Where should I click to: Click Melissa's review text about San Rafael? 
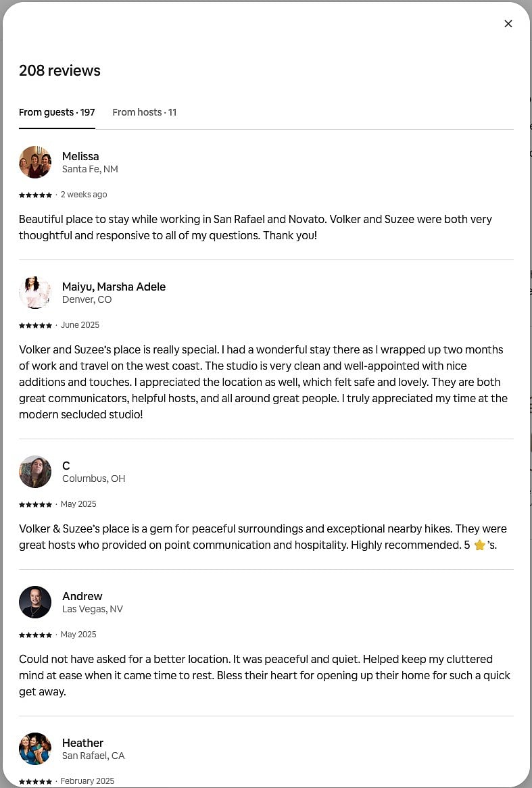256,227
